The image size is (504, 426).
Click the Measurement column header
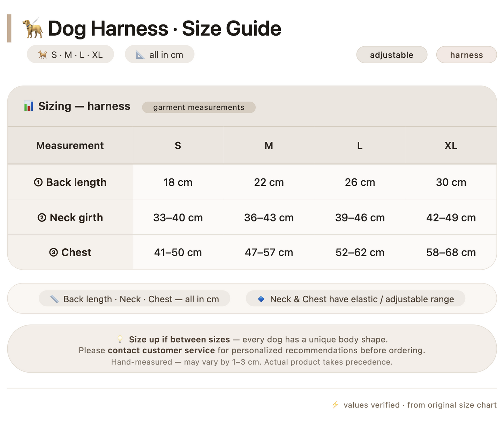tap(70, 145)
